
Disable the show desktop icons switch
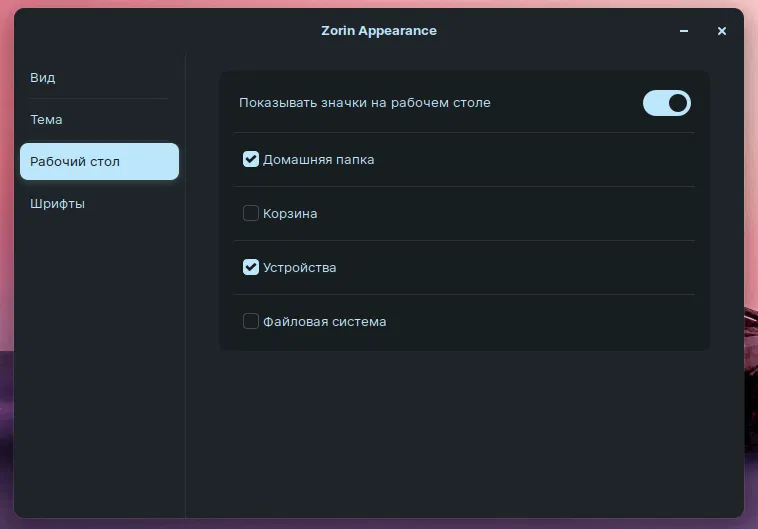pyautogui.click(x=666, y=103)
